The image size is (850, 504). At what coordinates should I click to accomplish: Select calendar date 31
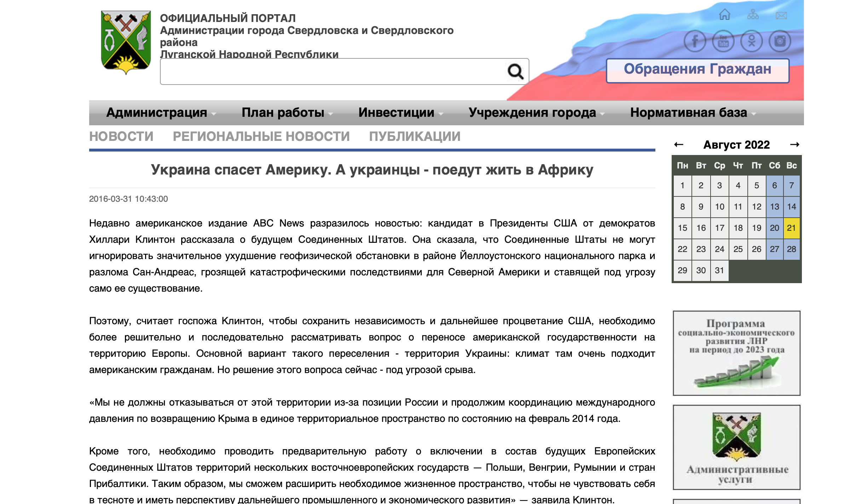tap(719, 270)
